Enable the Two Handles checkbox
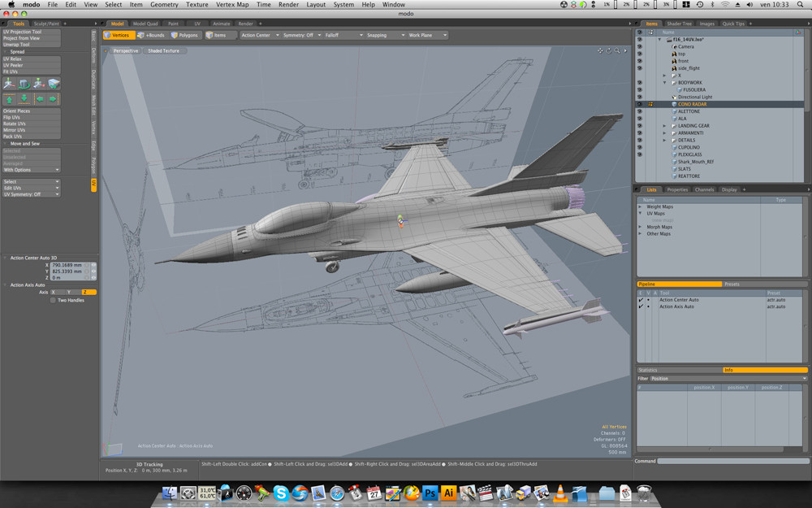Image resolution: width=812 pixels, height=508 pixels. click(54, 300)
